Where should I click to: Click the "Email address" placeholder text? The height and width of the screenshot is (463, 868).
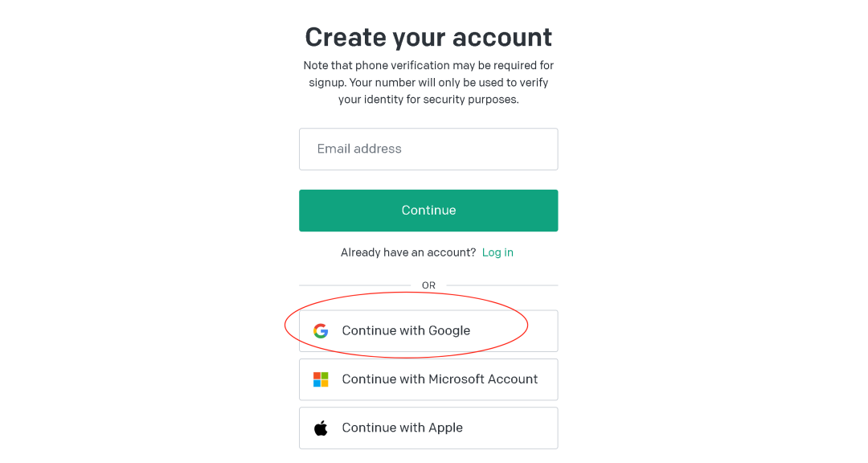[359, 149]
